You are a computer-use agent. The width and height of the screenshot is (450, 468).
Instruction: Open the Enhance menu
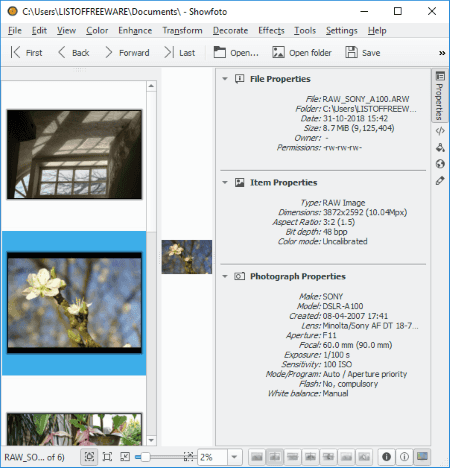(135, 31)
